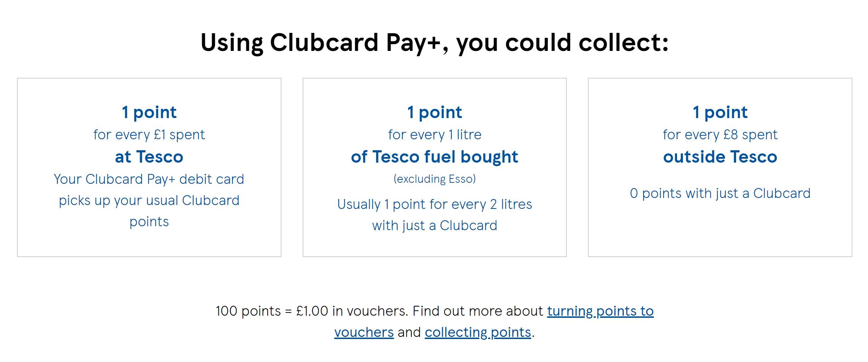
Task: Click "Usually 1 point for every 2 litres"
Action: [x=434, y=204]
